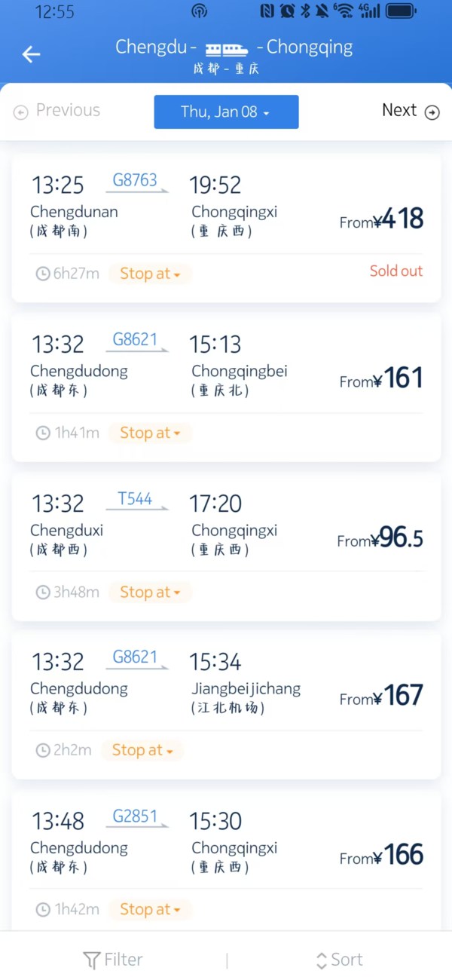Expand Stop at for train G8763
Screen dimensions: 452x980
150,274
